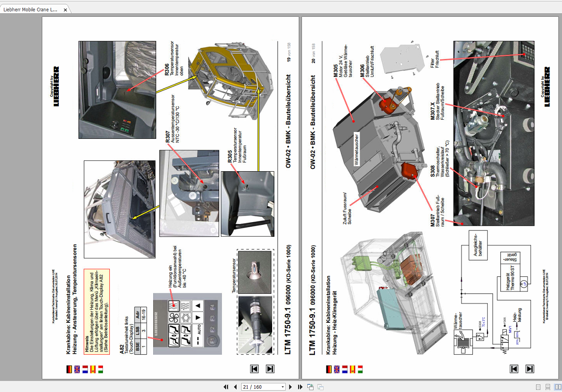The image size is (562, 392).
Task: Click the F1 key on touch display image
Action: pos(211,340)
